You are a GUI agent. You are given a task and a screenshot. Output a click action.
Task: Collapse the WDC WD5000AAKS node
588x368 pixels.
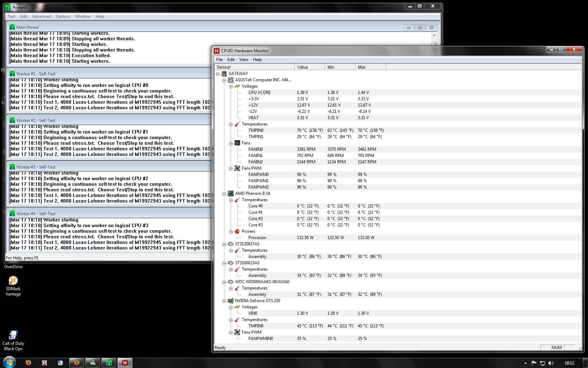click(x=224, y=282)
